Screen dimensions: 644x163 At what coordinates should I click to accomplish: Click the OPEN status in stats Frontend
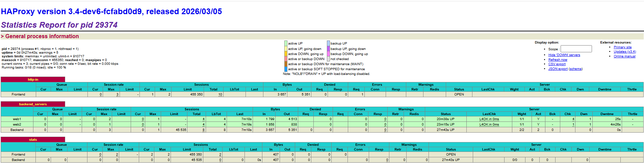click(x=451, y=155)
